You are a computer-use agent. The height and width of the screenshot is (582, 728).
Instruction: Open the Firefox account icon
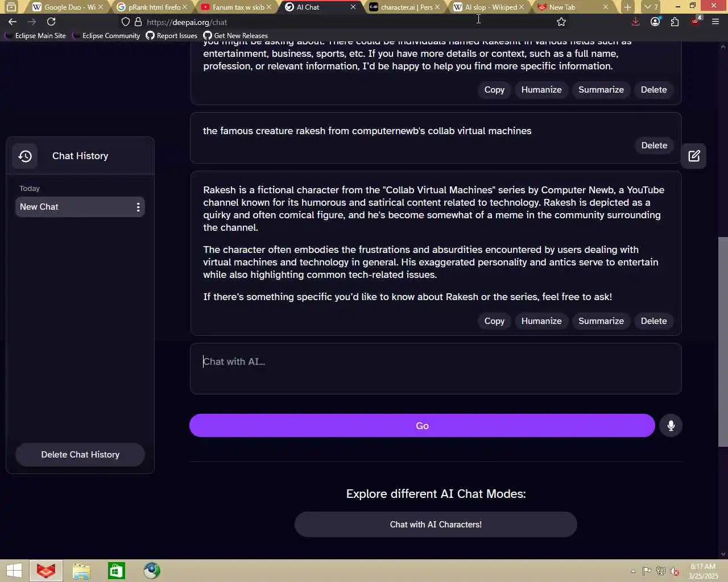point(655,22)
